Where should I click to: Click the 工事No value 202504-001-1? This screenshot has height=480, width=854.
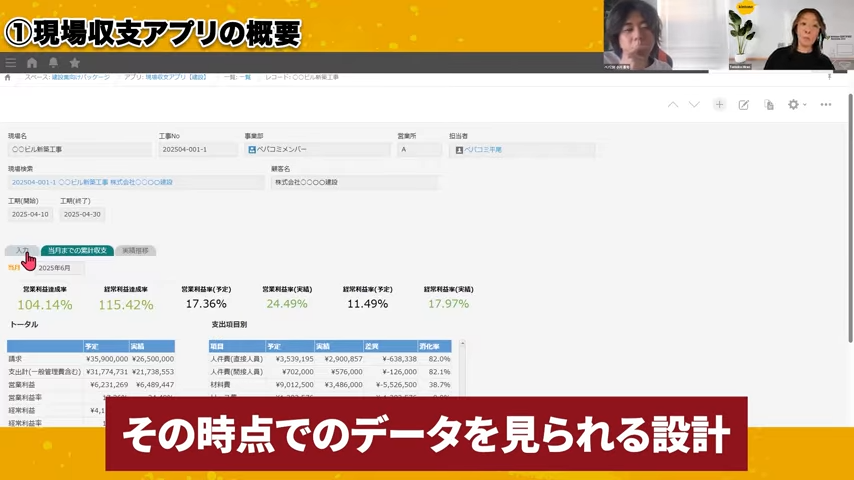pyautogui.click(x=198, y=149)
